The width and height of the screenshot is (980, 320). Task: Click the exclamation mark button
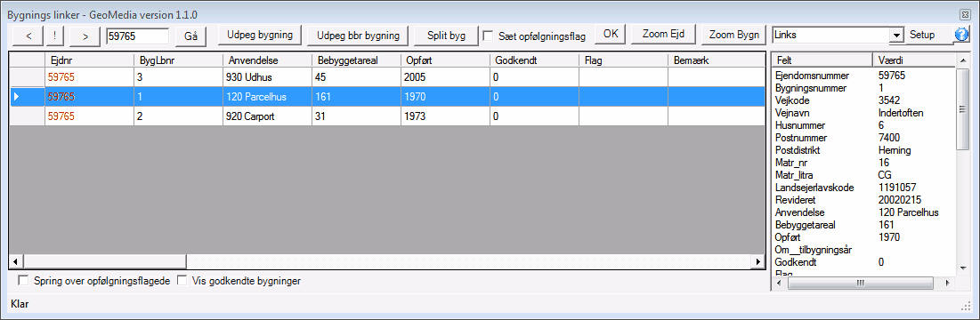55,36
